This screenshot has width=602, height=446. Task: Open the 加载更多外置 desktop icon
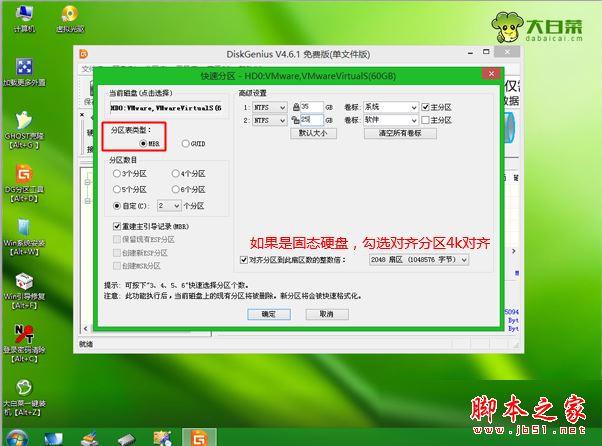pyautogui.click(x=24, y=72)
